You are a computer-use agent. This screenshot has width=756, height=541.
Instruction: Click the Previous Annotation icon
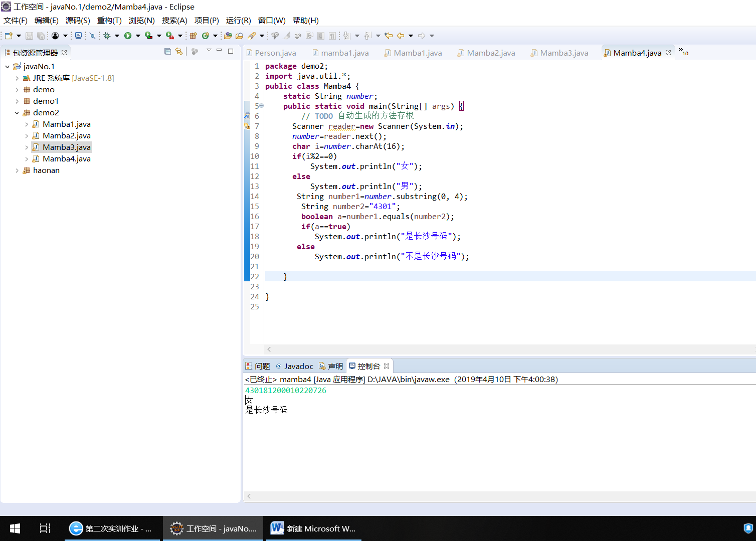(x=368, y=36)
